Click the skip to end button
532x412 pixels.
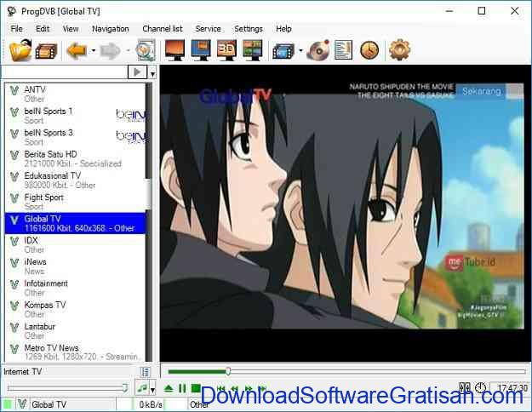click(x=262, y=388)
